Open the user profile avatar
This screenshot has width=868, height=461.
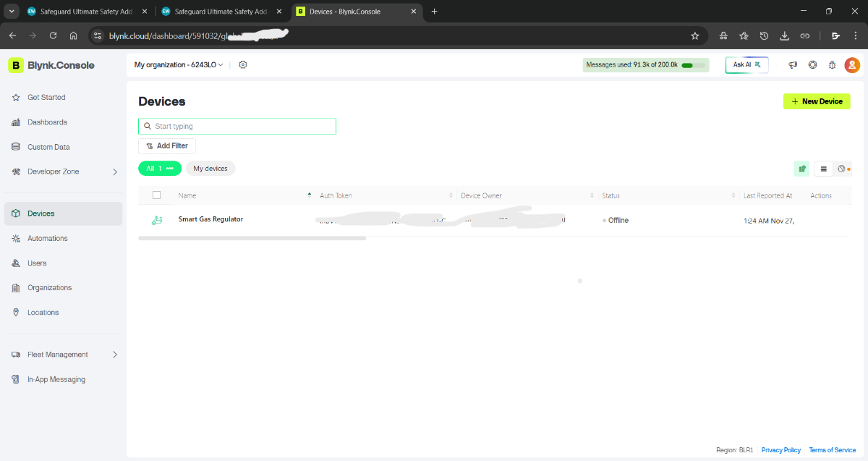(852, 65)
